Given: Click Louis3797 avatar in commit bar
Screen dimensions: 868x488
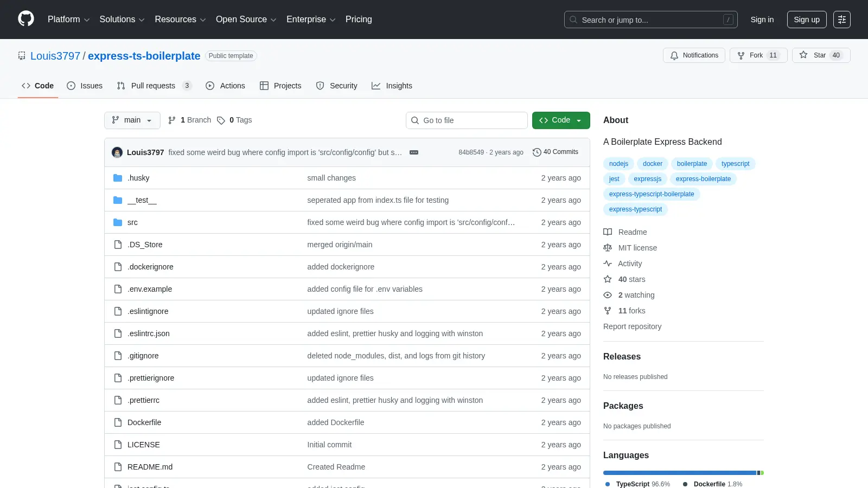Looking at the screenshot, I should 117,152.
